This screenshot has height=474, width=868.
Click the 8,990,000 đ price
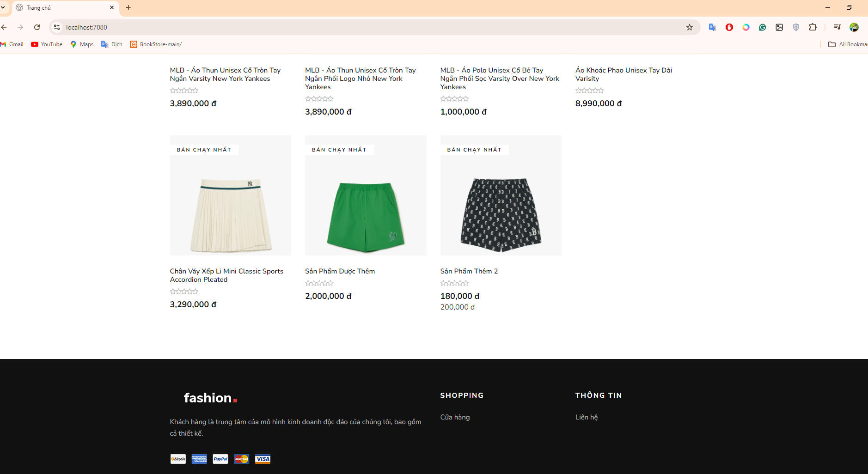click(x=599, y=103)
